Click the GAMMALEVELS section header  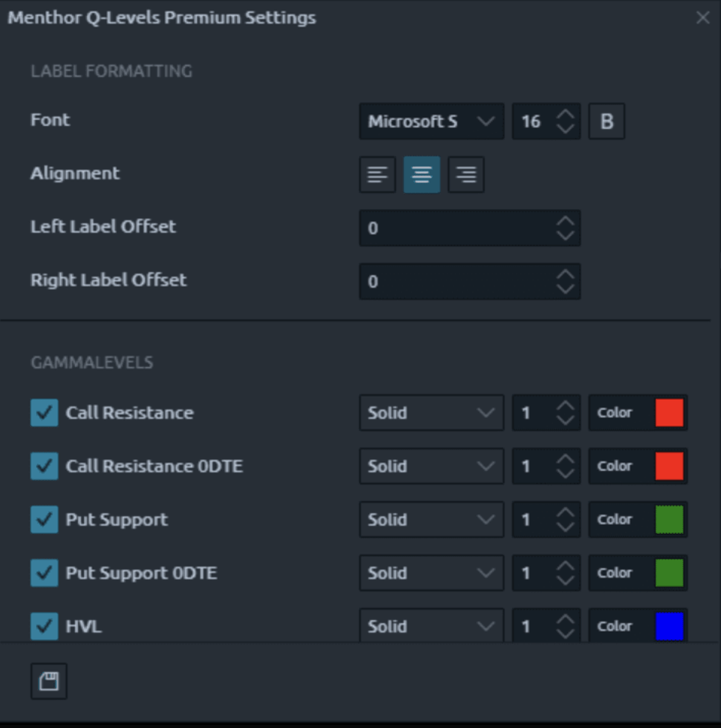(91, 363)
